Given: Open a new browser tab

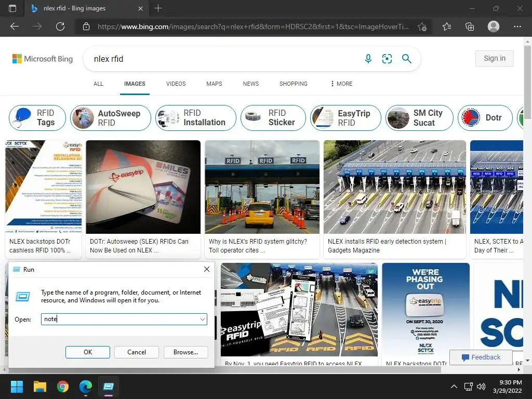Looking at the screenshot, I should 158,8.
